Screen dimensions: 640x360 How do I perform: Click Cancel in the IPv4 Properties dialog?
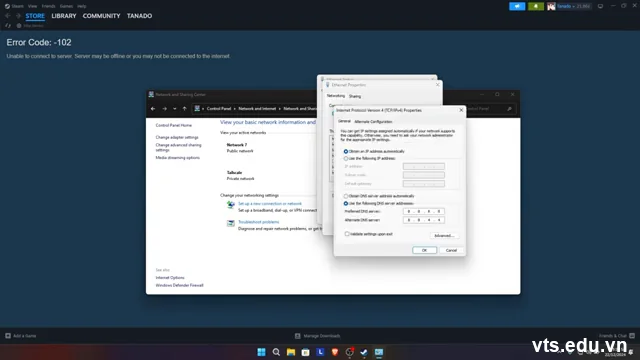(451, 250)
